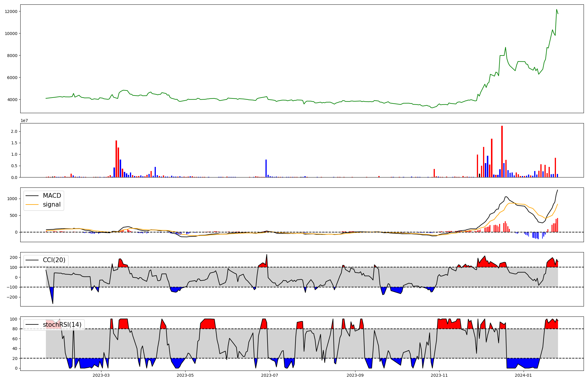
Task: Click the price line's final peak above 12000
Action: tap(557, 9)
